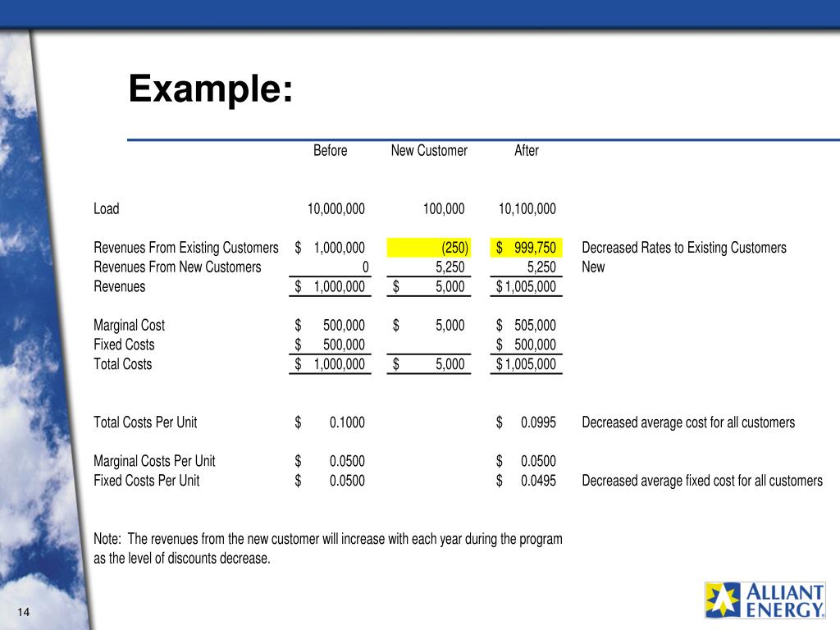
Task: Click 'Decreased average cost for all customers'
Action: (x=688, y=422)
